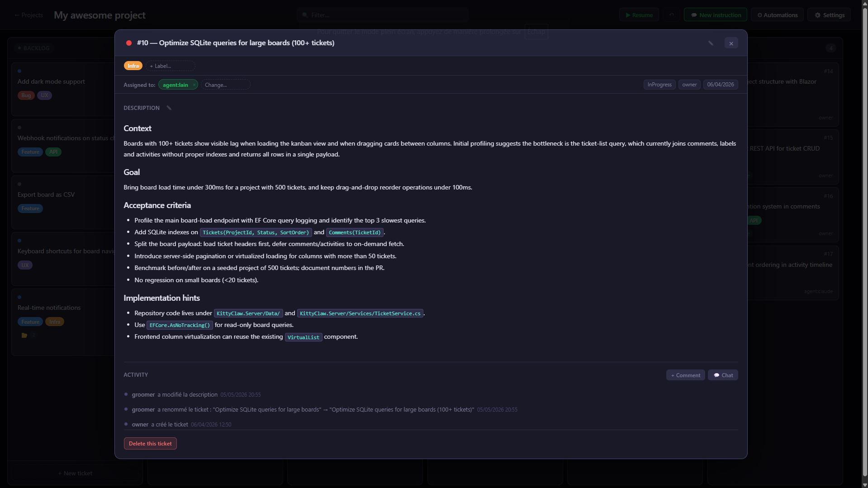Click the red priority dot beside #10
Screen dimensions: 868x488
point(129,43)
